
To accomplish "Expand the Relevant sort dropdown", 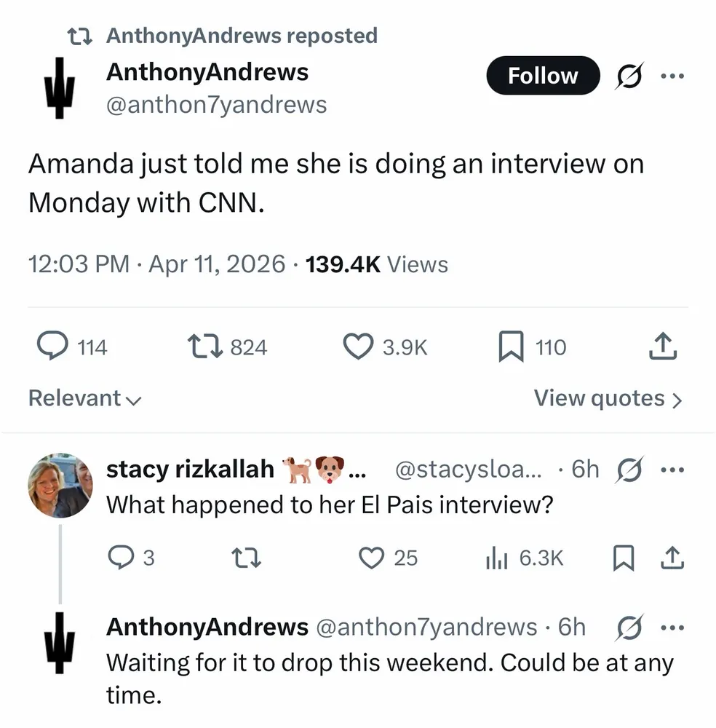I will (x=84, y=398).
